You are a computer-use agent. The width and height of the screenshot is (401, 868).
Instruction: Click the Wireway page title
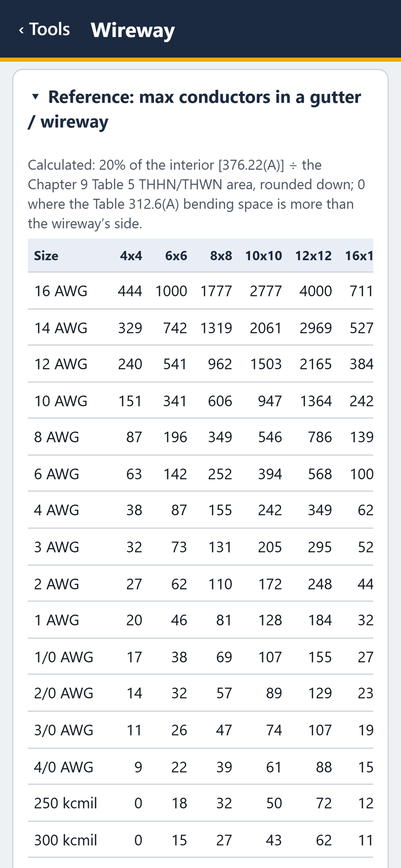133,30
